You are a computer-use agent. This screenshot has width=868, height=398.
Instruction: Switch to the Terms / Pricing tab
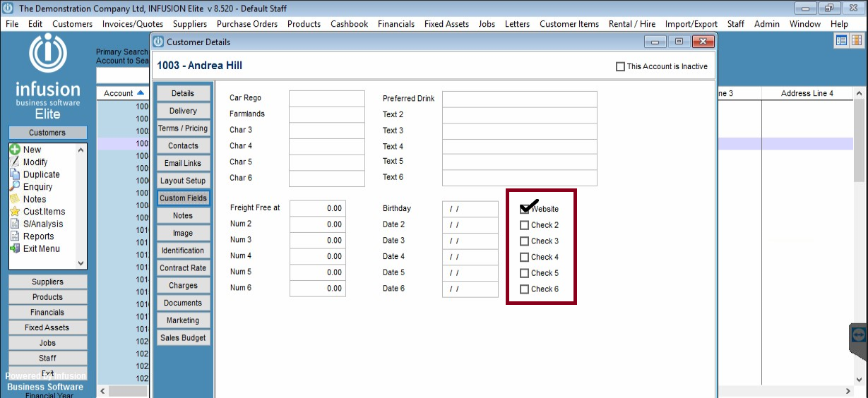point(183,128)
